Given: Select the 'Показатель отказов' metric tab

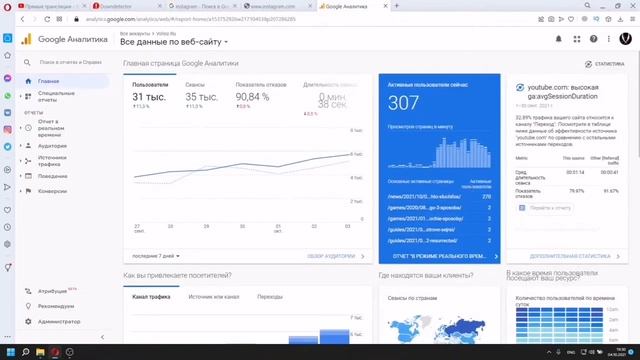Looking at the screenshot, I should pos(261,84).
